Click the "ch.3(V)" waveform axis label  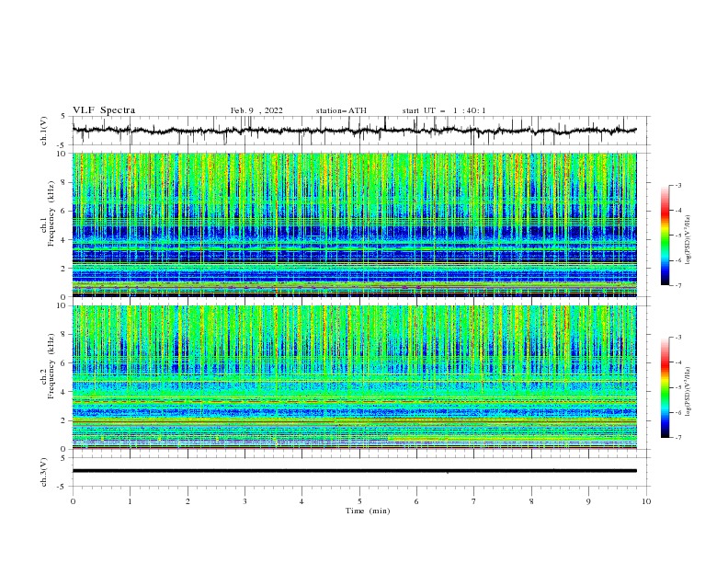click(x=44, y=472)
